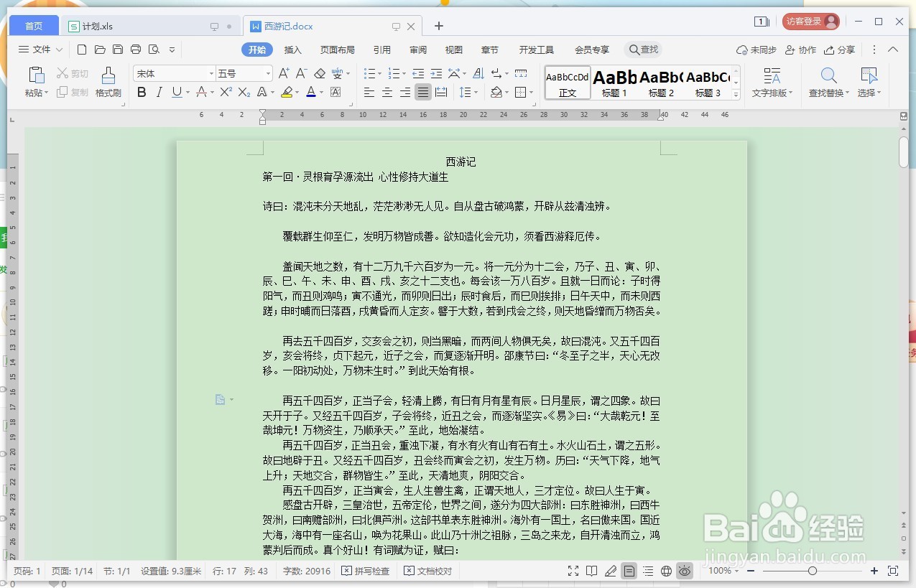Open 文字排版 text layout tool
The image size is (916, 588).
[x=772, y=83]
